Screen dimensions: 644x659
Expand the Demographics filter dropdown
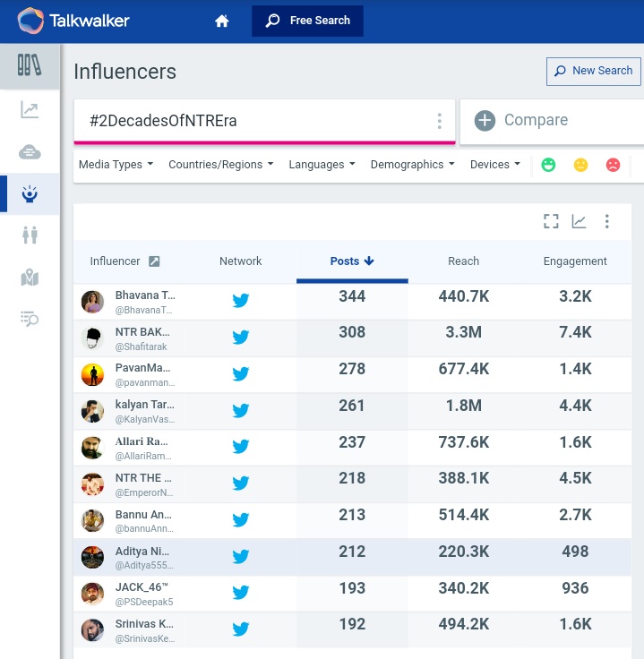412,165
